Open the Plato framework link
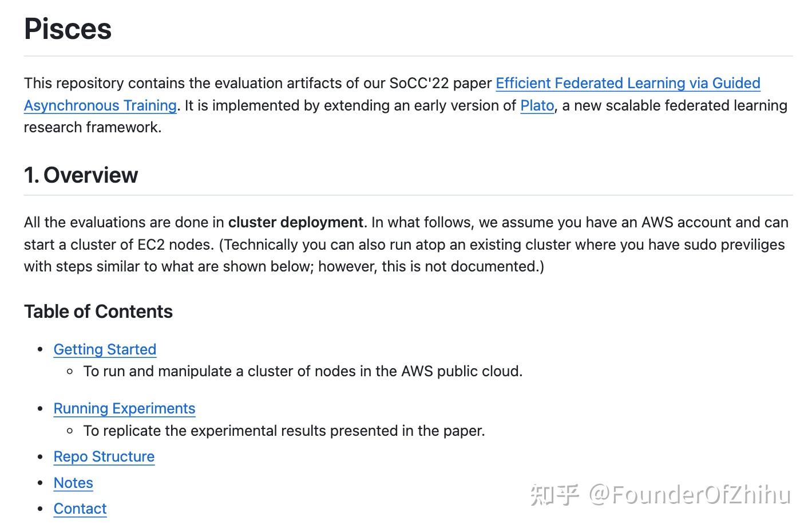812x528 pixels. click(x=537, y=106)
